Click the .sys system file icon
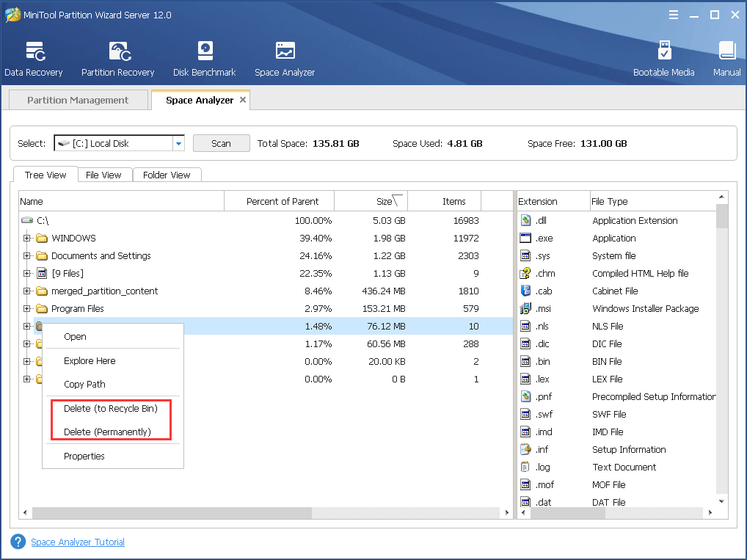Viewport: 747px width, 560px height. tap(525, 255)
